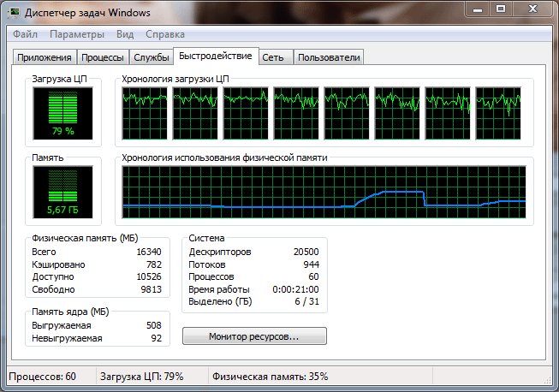559x392 pixels.
Task: Click the Дескрипторов value 20500
Action: point(306,252)
